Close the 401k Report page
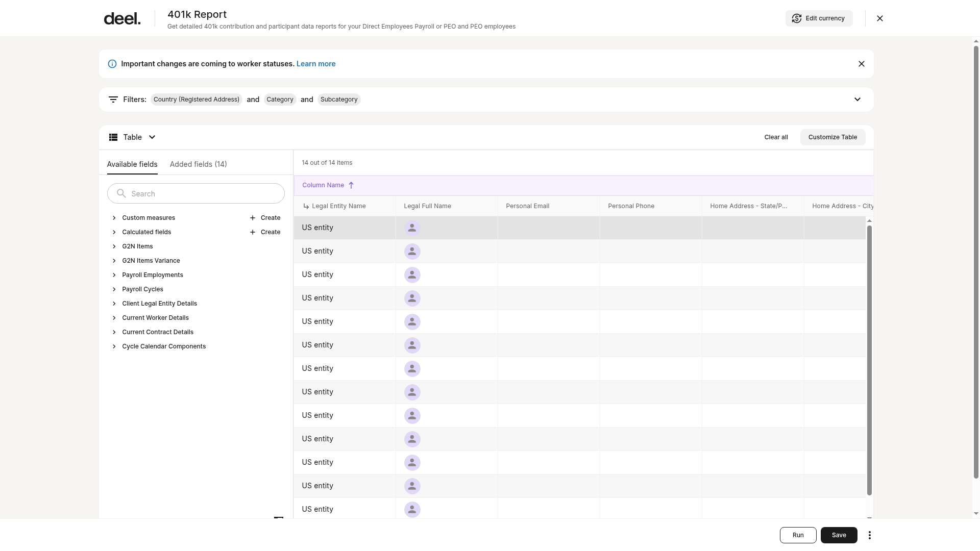The image size is (980, 551). (x=880, y=18)
